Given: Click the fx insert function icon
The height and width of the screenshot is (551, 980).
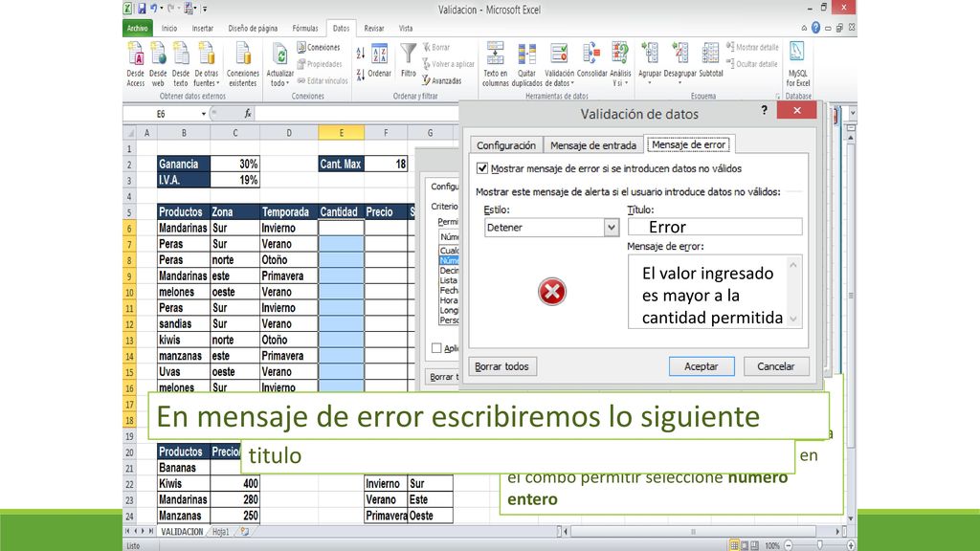Looking at the screenshot, I should 248,114.
